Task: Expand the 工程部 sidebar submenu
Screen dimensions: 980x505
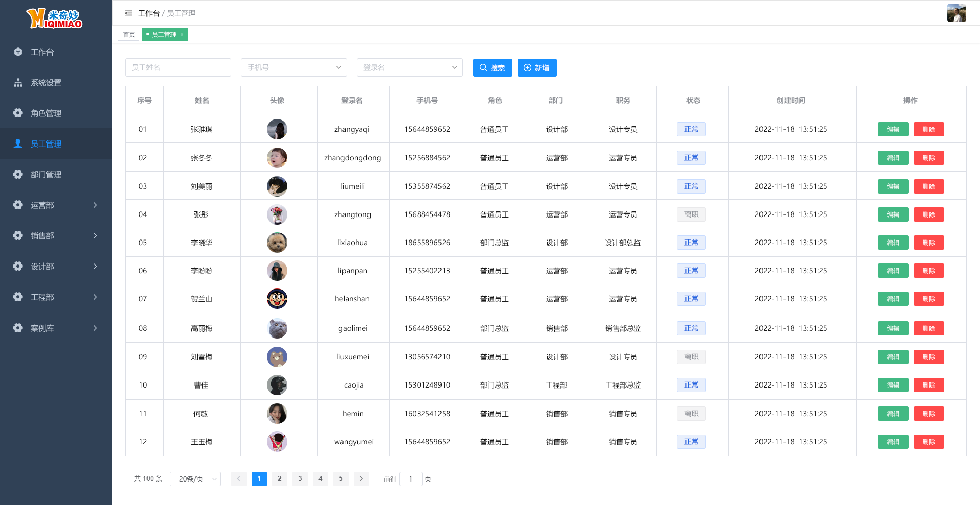Action: tap(95, 297)
